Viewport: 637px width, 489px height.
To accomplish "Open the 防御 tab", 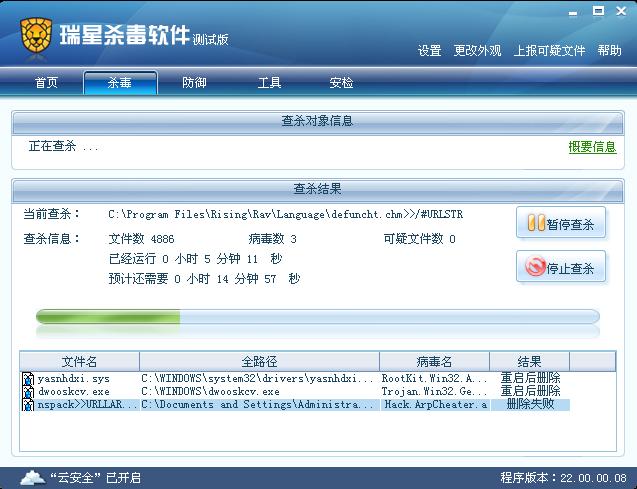I will click(194, 83).
